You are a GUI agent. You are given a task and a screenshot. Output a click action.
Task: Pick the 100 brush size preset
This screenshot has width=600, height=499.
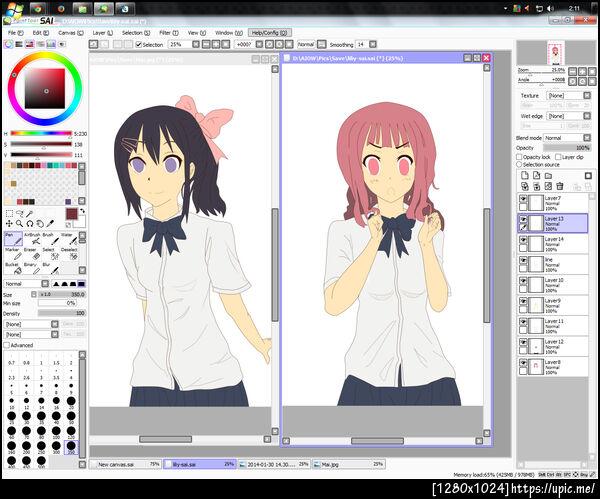pos(56,431)
